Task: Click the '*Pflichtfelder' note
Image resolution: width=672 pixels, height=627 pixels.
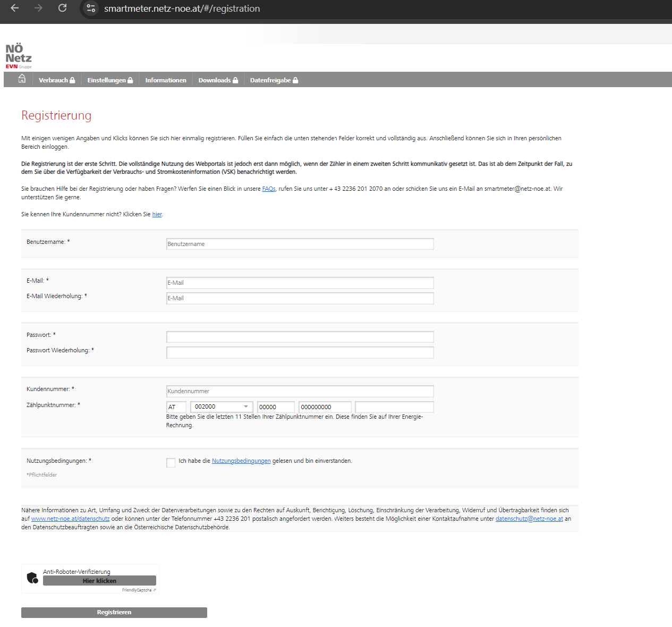Action: (x=41, y=475)
